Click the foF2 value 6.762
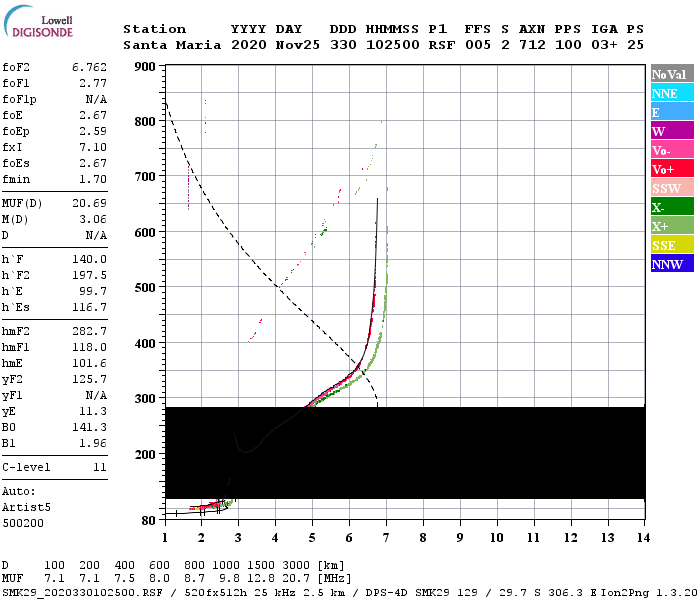 89,67
